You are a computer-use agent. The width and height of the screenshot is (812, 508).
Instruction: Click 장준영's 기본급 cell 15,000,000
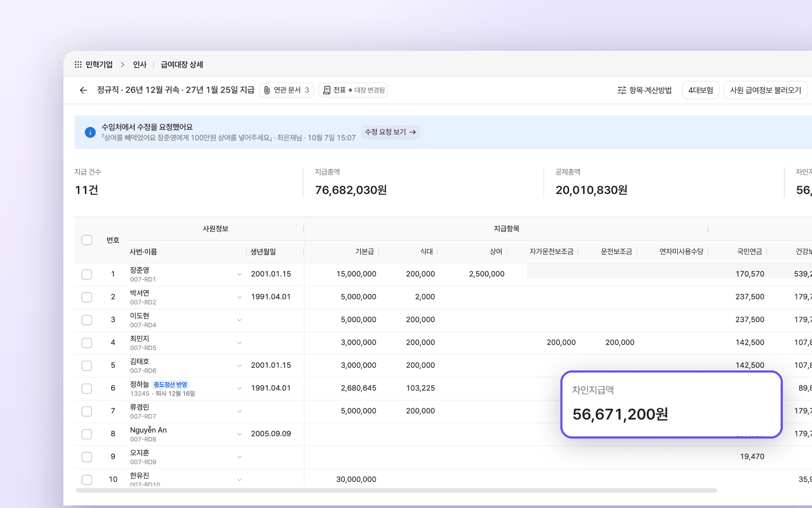[x=356, y=274]
